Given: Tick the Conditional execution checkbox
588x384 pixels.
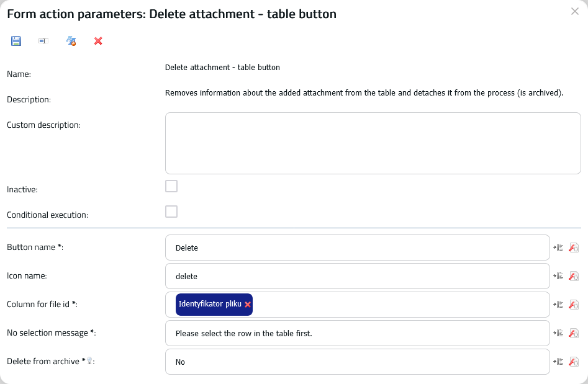Looking at the screenshot, I should coord(171,212).
